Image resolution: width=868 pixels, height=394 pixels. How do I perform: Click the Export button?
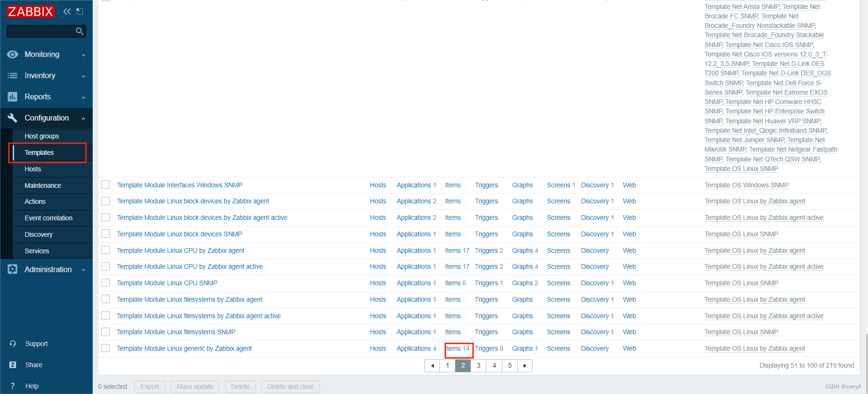tap(150, 386)
